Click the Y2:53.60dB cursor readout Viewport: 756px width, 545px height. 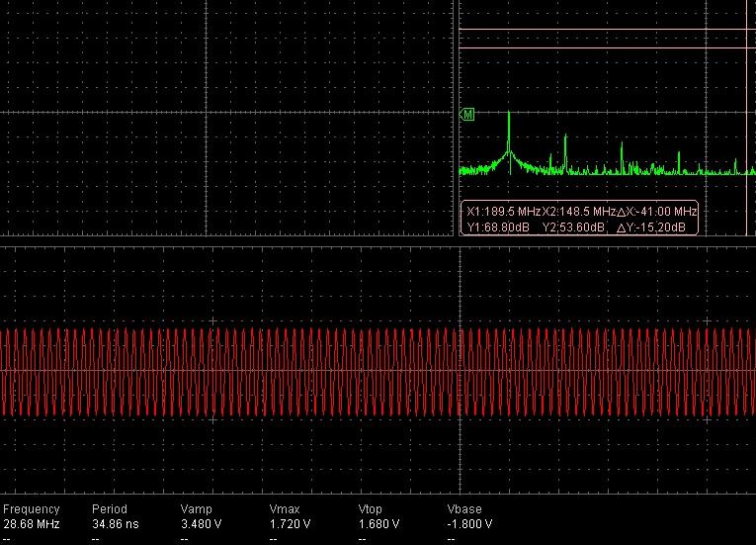[x=571, y=227]
